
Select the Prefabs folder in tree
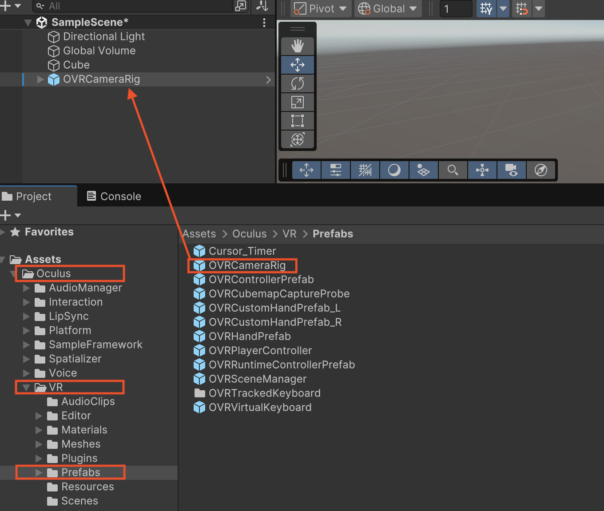[81, 472]
